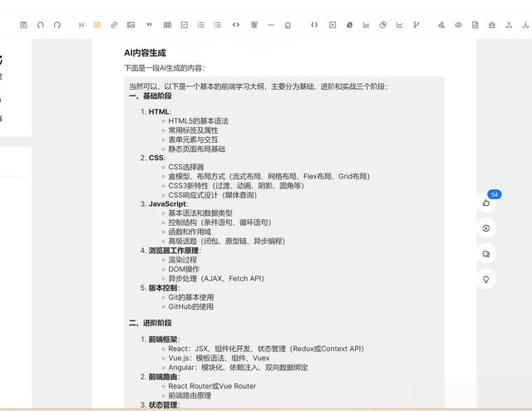Viewport: 532px width, 411px height.
Task: Click the orange highlighted robot-face toolbar icon
Action: click(97, 25)
